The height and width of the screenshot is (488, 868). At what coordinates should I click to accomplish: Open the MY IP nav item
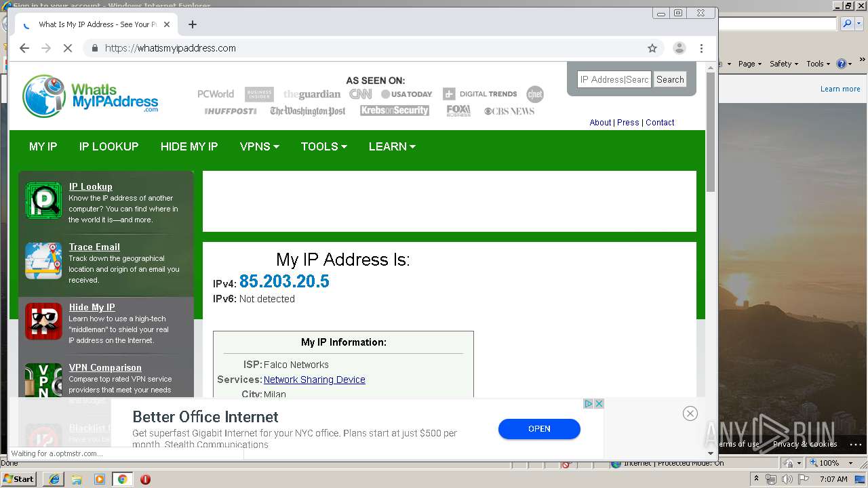click(43, 146)
